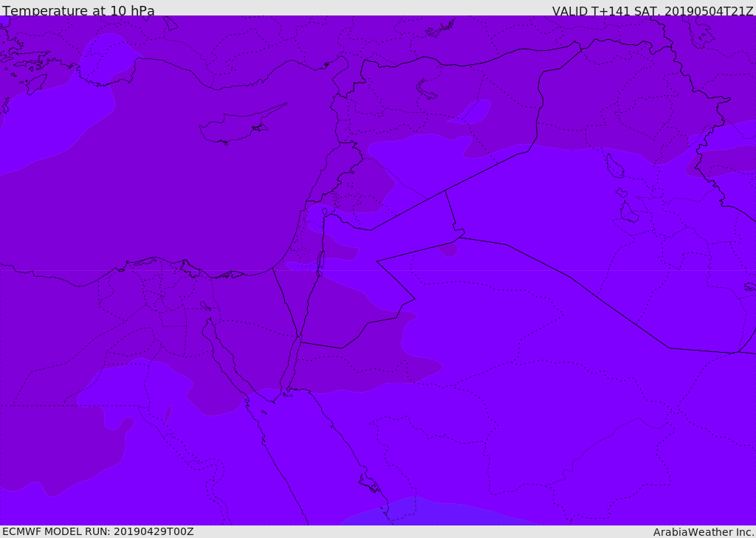The width and height of the screenshot is (756, 538).
Task: Open the ArabiaWeather Inc. credit
Action: tap(704, 532)
